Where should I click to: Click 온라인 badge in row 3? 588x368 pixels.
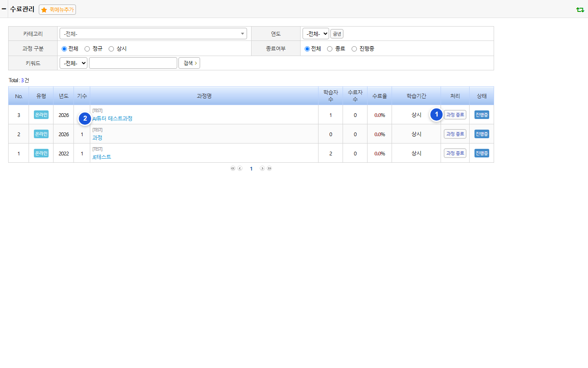click(x=41, y=115)
